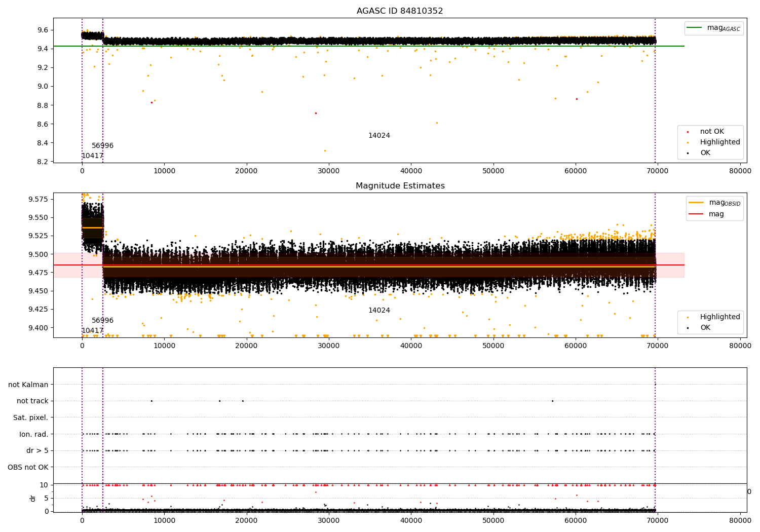
Task: Select the orange mag OBSID legend line
Action: 697,203
